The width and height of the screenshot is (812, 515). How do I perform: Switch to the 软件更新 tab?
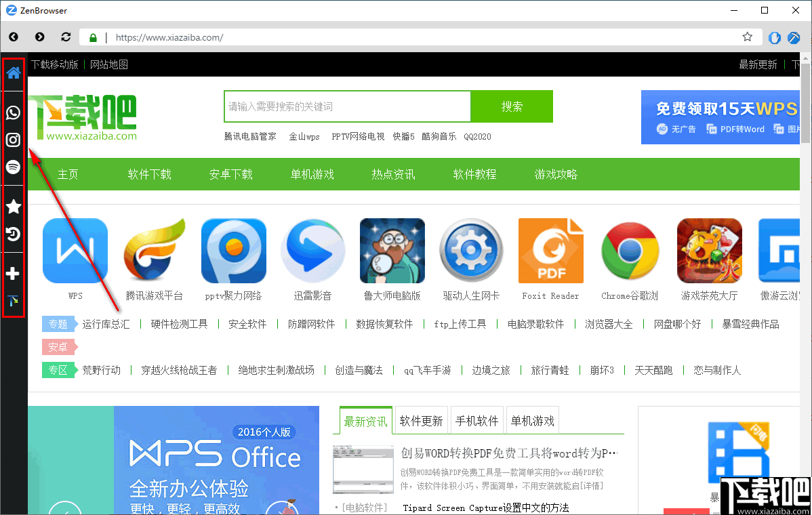(421, 420)
